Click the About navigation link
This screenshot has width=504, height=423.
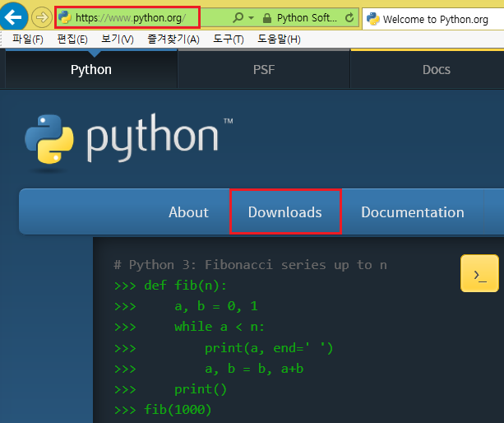click(188, 212)
